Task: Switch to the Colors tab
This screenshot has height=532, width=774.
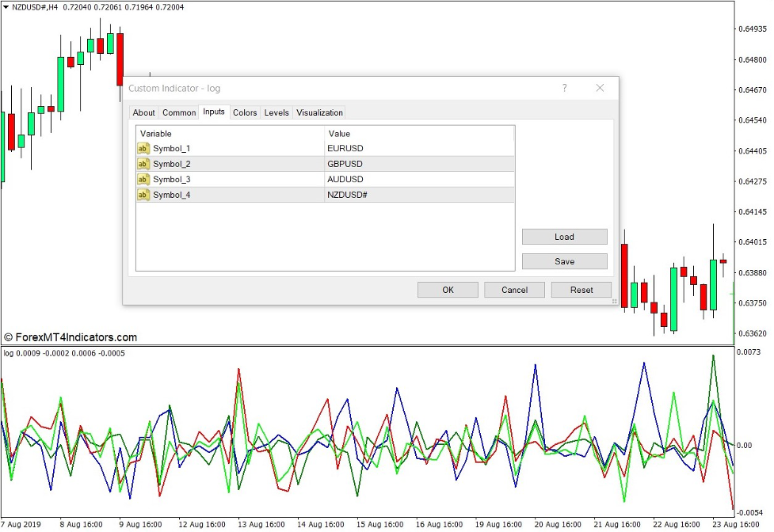Action: click(x=245, y=112)
